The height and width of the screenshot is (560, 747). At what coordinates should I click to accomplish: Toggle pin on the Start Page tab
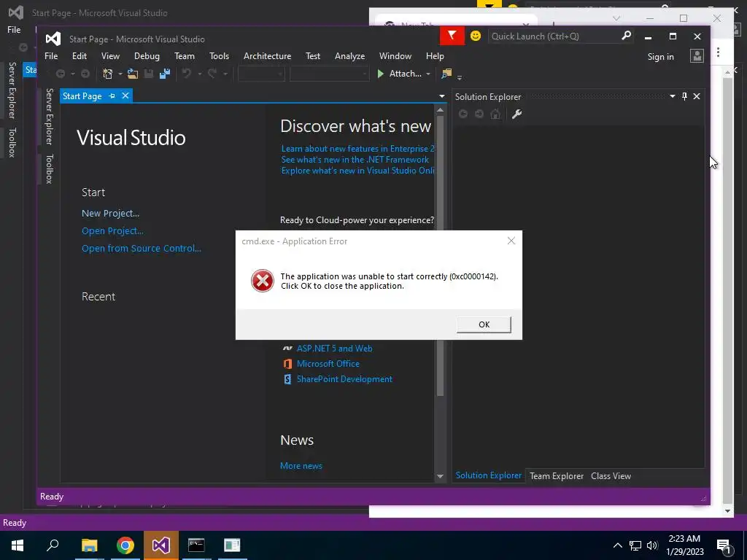point(112,96)
